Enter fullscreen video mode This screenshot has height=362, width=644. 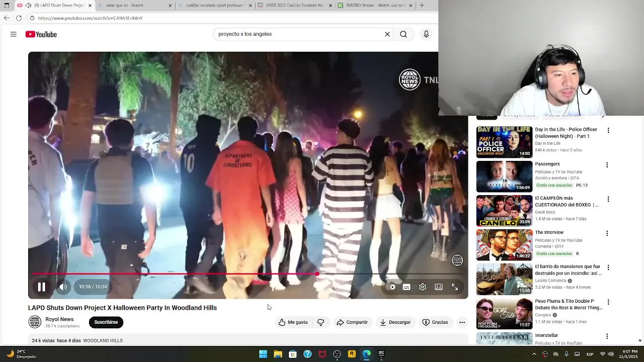tap(455, 287)
